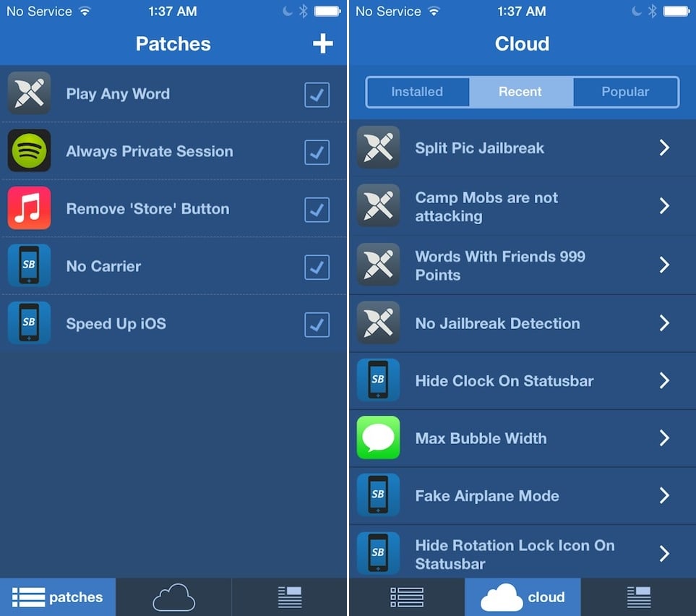Open No Jailbreak Detection text
The height and width of the screenshot is (616, 696).
click(497, 323)
